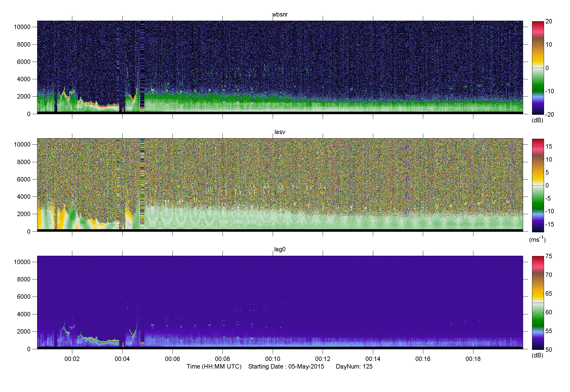Click the 00:18 time axis label
The image size is (570, 392).
coord(473,359)
